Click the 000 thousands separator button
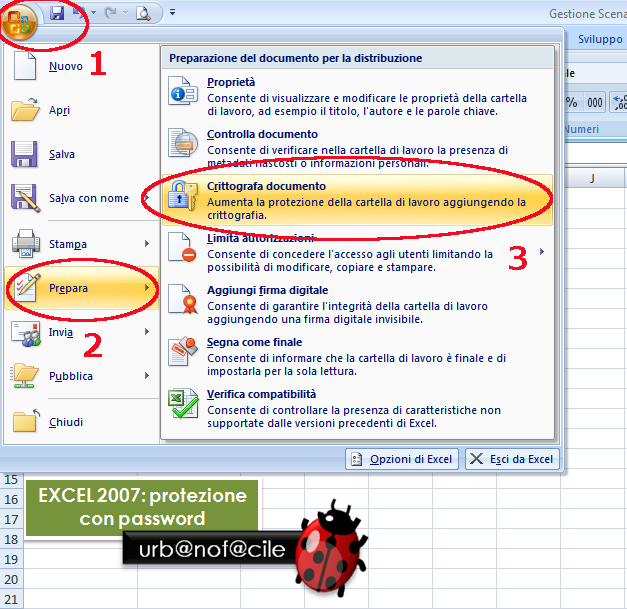 coord(595,103)
